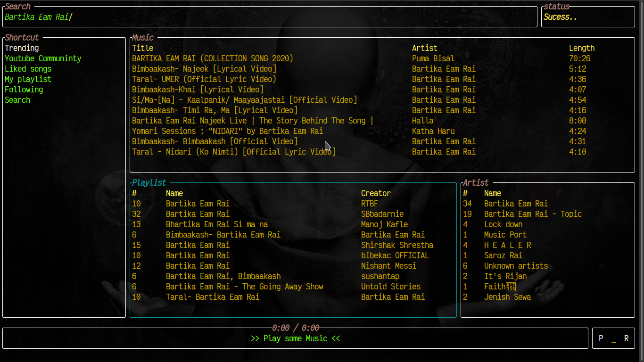Open the Following shortcut
The height and width of the screenshot is (362, 644).
tap(24, 90)
